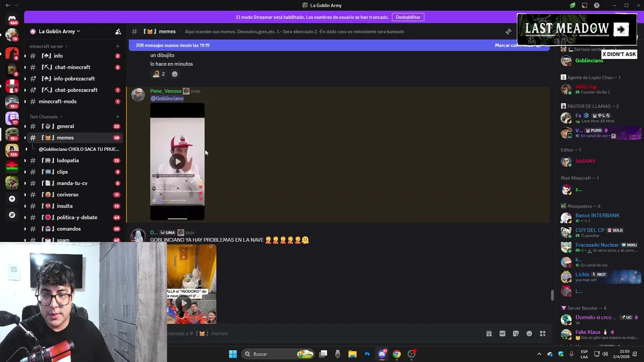Click the @Goblinciano mention link
Image resolution: width=644 pixels, height=362 pixels.
pyautogui.click(x=167, y=99)
